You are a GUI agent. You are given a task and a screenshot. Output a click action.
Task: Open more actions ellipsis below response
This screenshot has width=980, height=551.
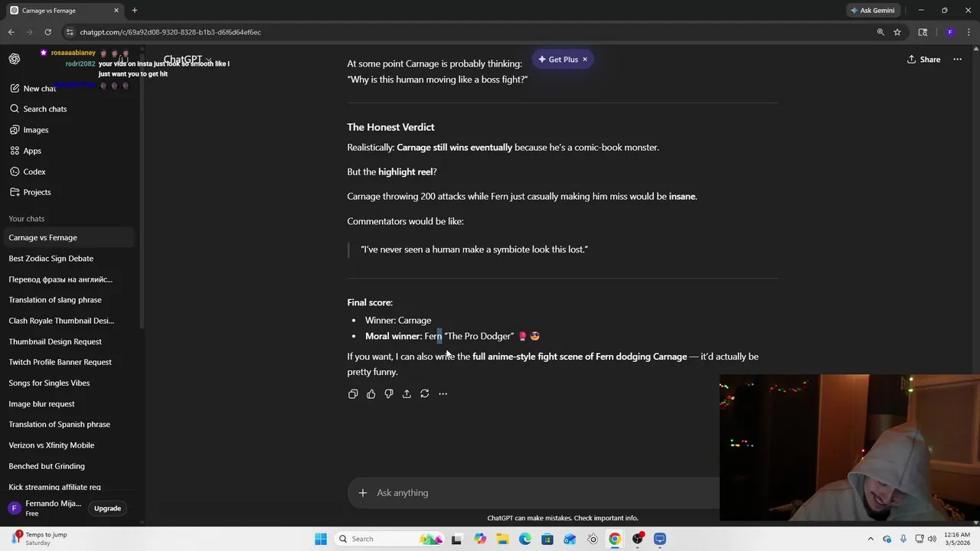(443, 393)
